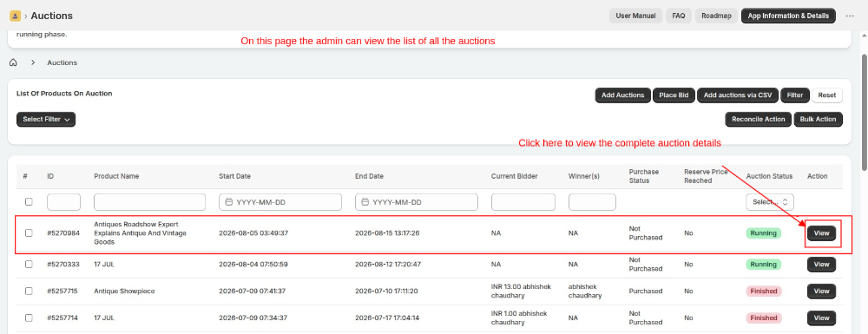Open the FAQ page
The height and width of the screenshot is (334, 868).
(679, 16)
